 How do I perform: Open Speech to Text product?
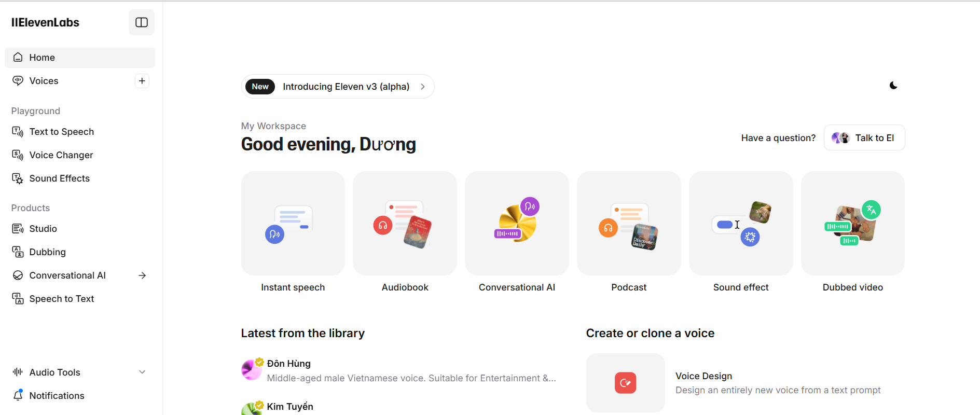click(61, 299)
